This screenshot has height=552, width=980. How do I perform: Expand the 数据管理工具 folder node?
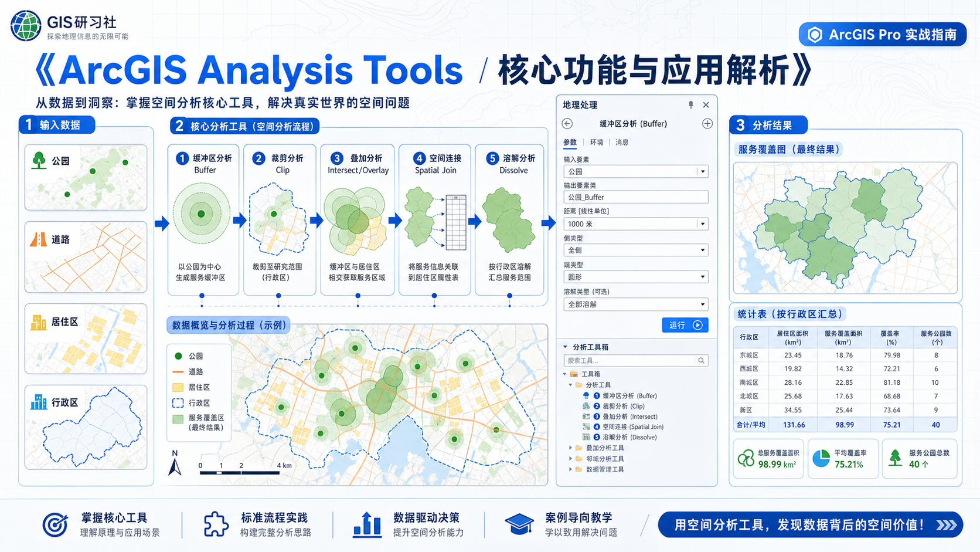pyautogui.click(x=570, y=469)
